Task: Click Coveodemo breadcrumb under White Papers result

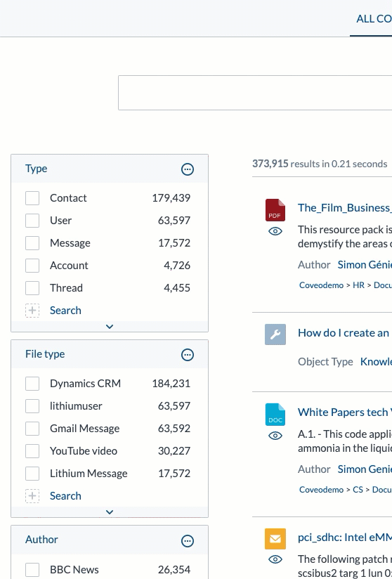Action: pos(321,490)
